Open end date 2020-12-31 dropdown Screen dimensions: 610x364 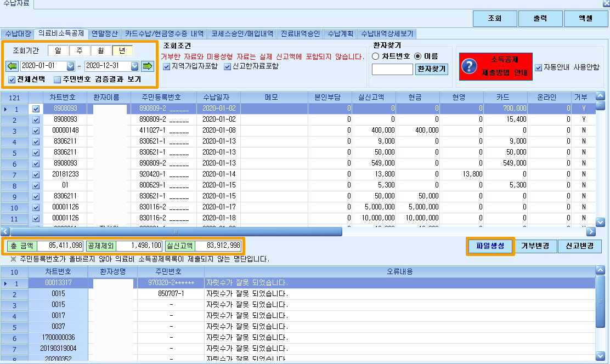tap(134, 66)
